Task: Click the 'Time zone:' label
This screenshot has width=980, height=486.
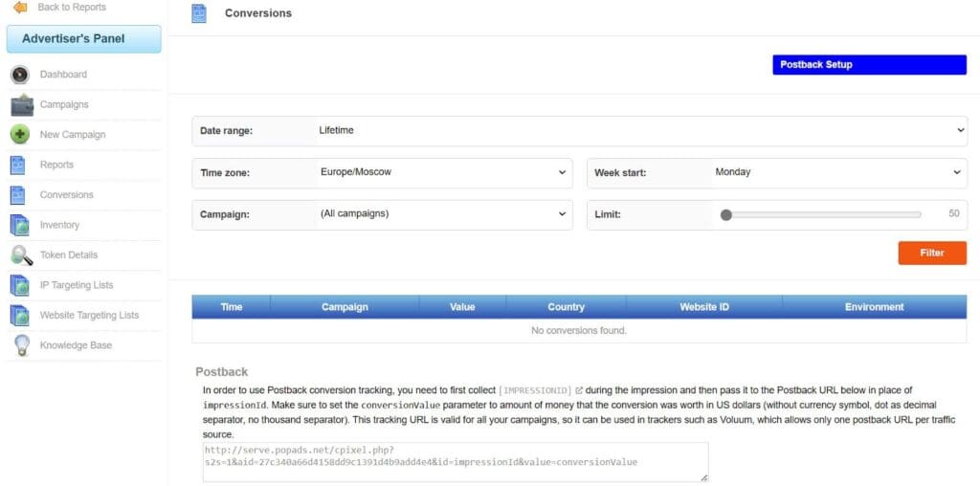Action: 225,172
